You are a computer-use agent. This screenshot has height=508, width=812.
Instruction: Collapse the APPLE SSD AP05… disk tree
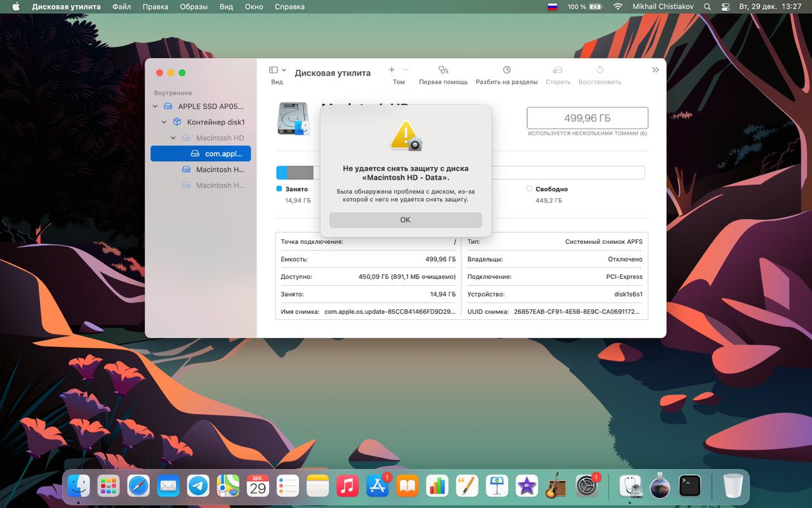(x=155, y=107)
